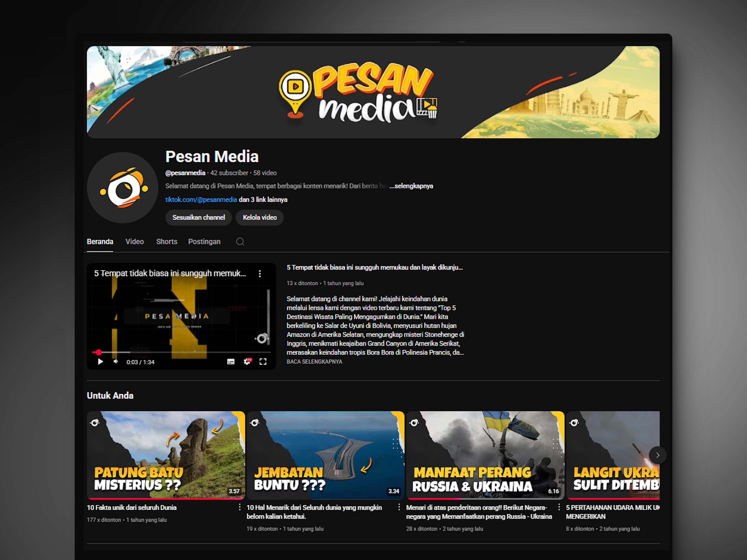Open video player settings gear

click(x=247, y=362)
